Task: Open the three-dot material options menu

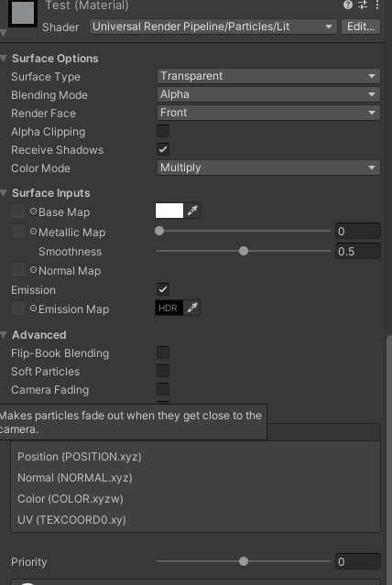Action: coord(377,5)
